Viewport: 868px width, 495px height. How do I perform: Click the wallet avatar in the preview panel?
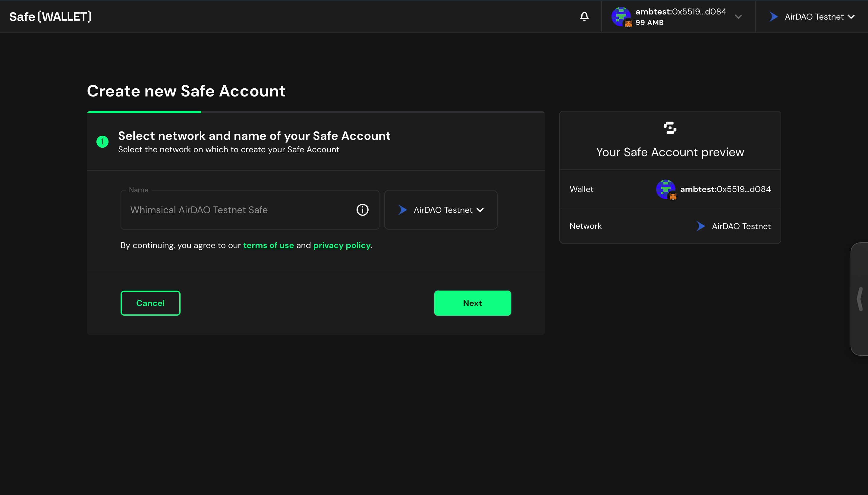(x=666, y=189)
